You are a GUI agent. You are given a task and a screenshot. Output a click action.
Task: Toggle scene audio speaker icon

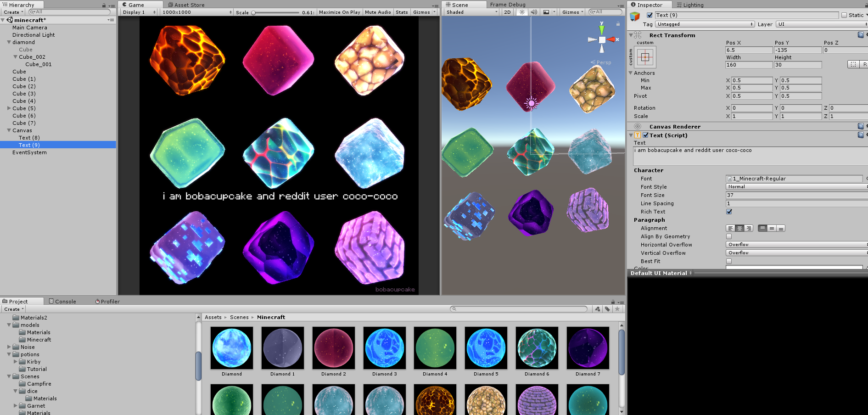tap(534, 12)
